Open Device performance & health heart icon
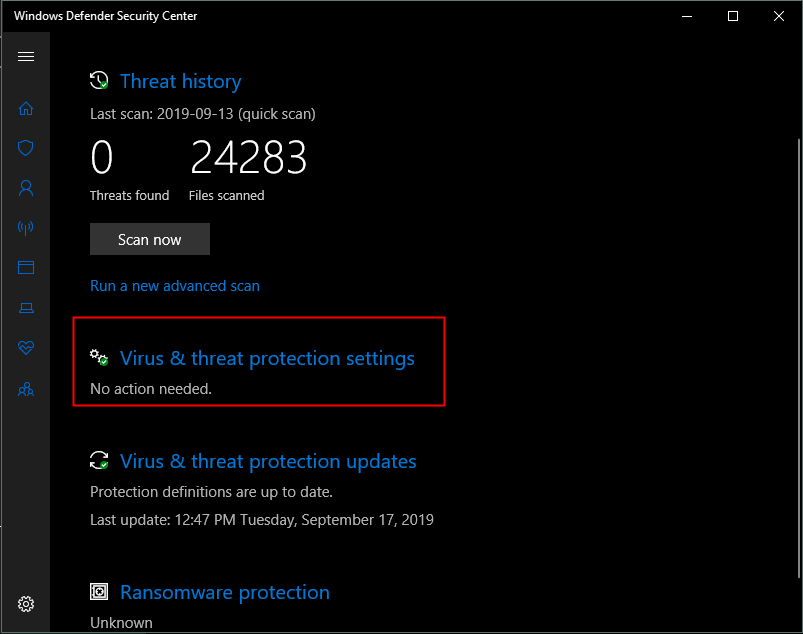803x634 pixels. point(26,348)
